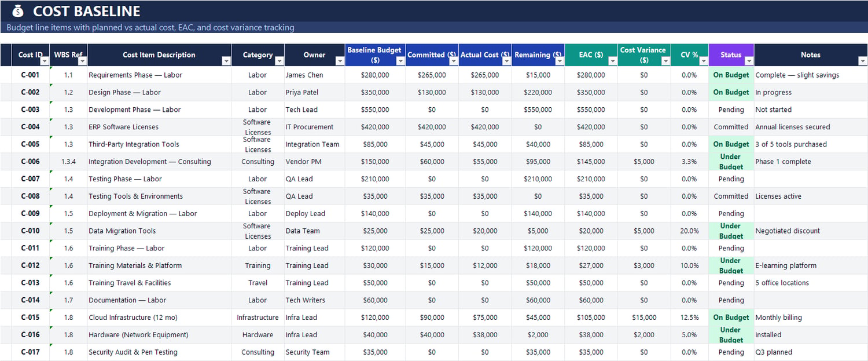The height and width of the screenshot is (361, 868).
Task: Select the 'Under Budget' status for C-006
Action: tap(731, 162)
